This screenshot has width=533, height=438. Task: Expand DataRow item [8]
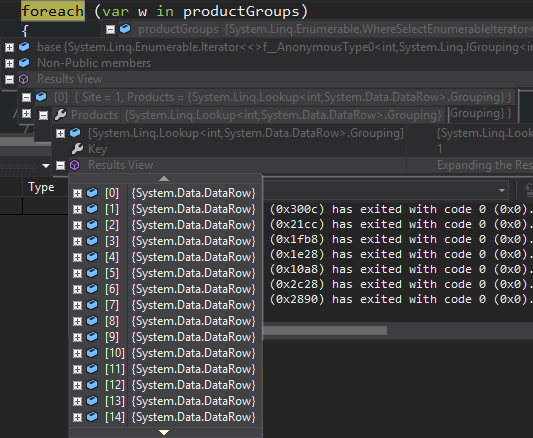click(x=78, y=321)
